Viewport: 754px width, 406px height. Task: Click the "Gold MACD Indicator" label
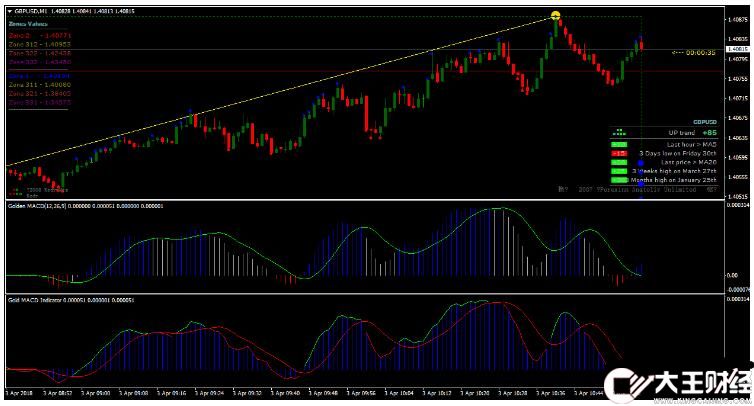pyautogui.click(x=35, y=300)
